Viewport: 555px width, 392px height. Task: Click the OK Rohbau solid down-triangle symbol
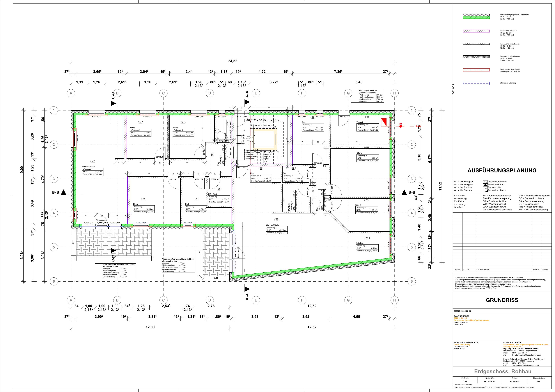(x=455, y=188)
